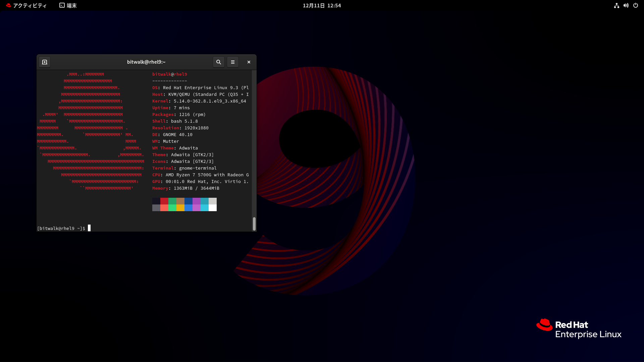Screen dimensions: 644x362
Task: Click the bright yellow color block
Action: (180, 208)
